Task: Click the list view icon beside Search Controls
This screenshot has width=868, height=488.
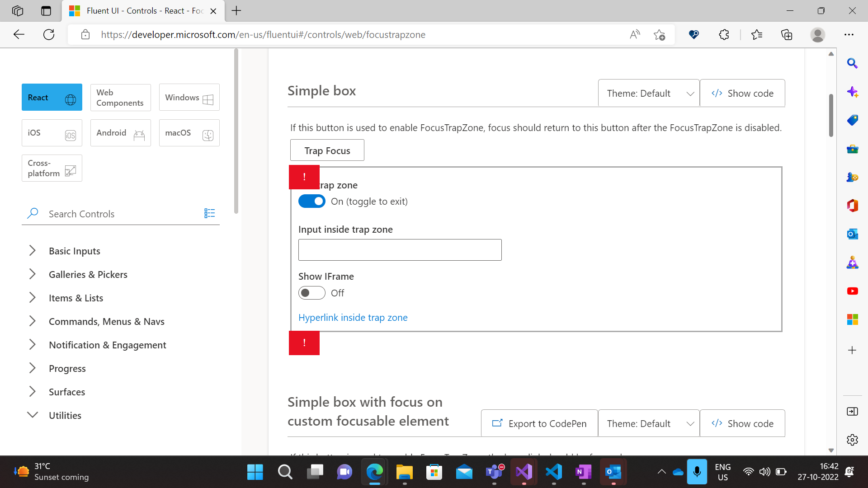Action: 209,213
